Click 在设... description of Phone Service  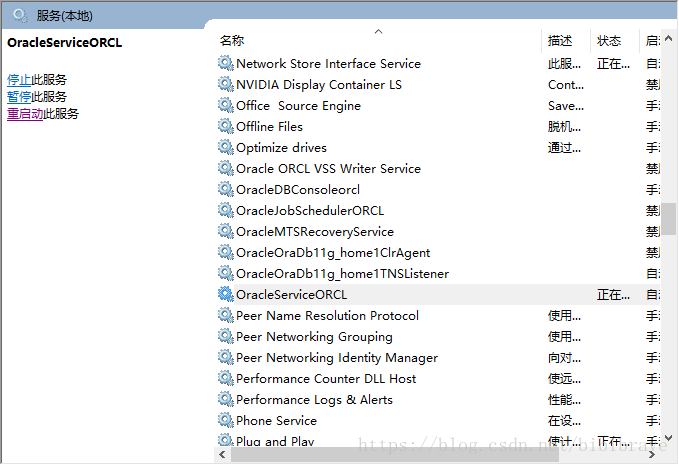564,421
